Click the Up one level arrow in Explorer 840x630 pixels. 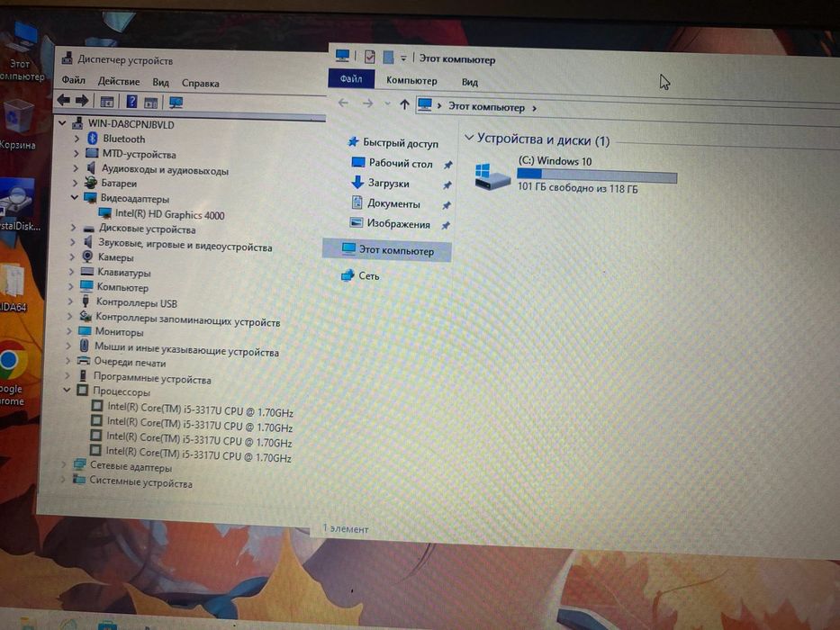404,103
